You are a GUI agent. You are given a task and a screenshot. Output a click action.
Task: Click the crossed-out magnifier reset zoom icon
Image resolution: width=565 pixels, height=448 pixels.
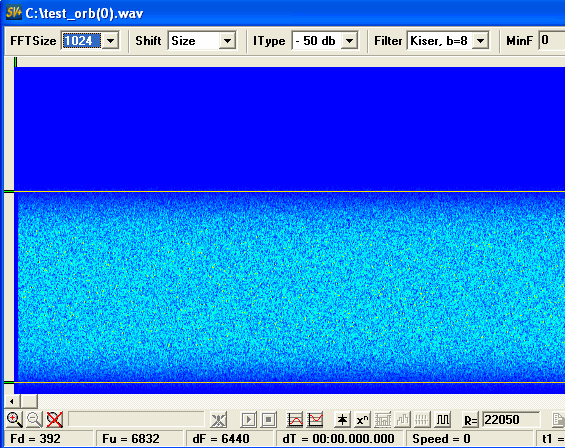coord(54,420)
